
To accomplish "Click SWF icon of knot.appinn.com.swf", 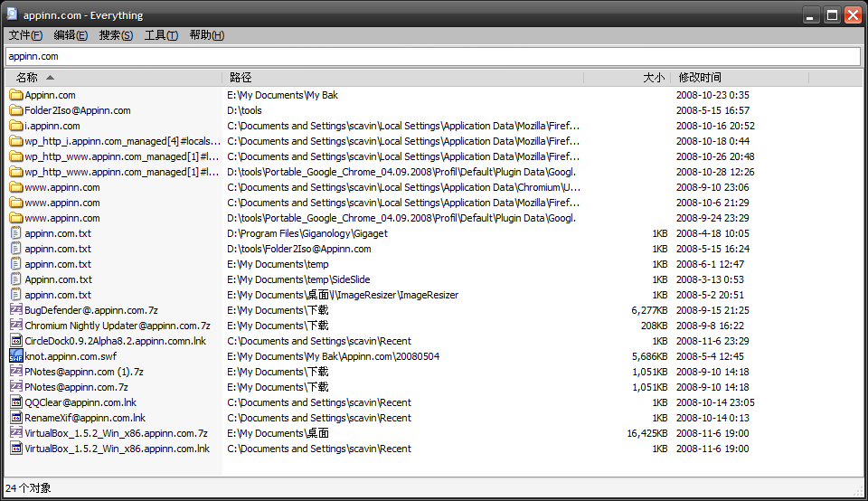I will point(16,356).
